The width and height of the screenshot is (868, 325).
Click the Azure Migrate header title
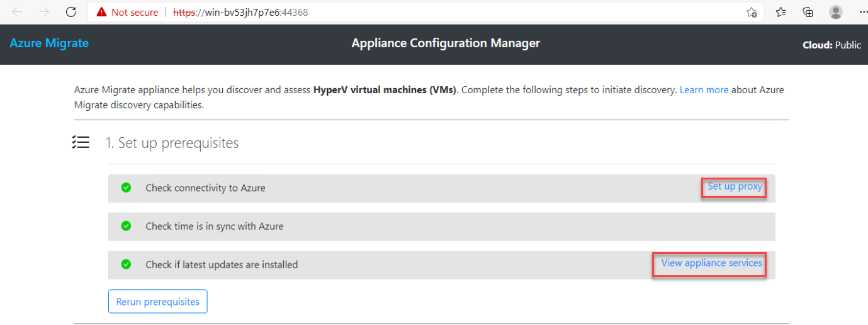49,43
